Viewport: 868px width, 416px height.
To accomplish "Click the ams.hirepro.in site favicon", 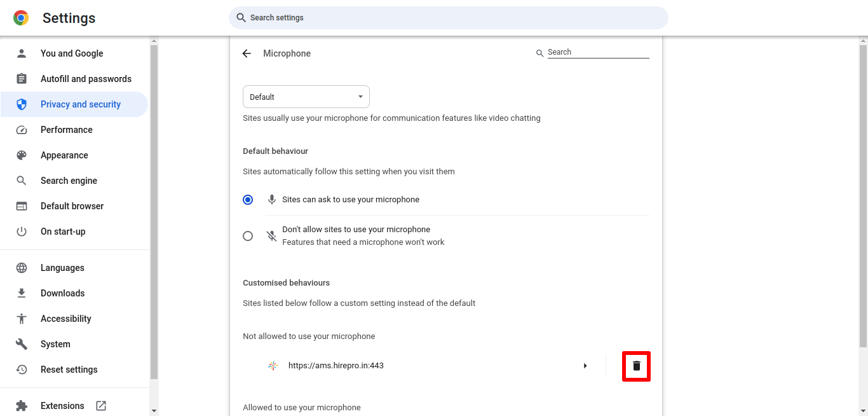I will coord(273,366).
